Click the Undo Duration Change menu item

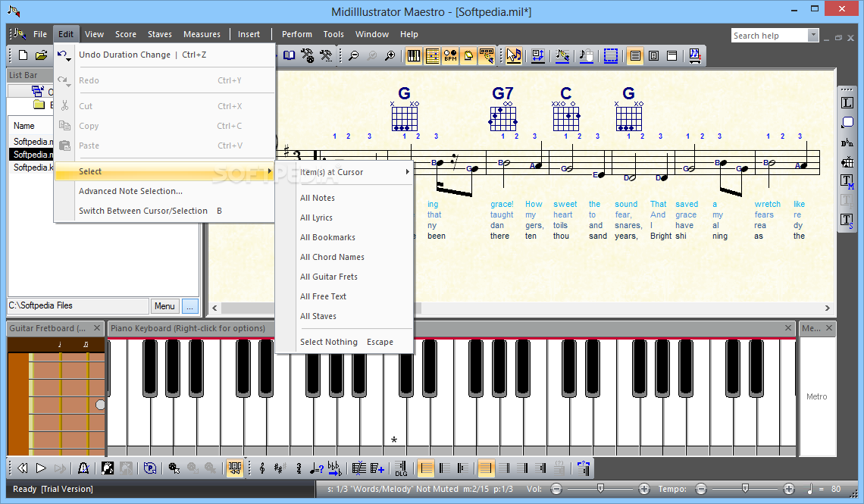[x=165, y=55]
